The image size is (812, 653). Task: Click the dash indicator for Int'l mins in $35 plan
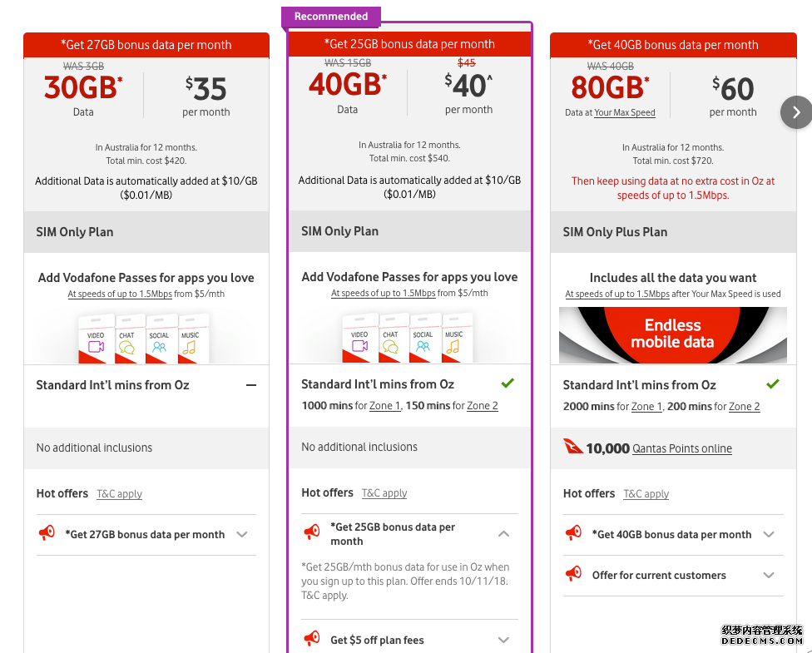[x=251, y=385]
